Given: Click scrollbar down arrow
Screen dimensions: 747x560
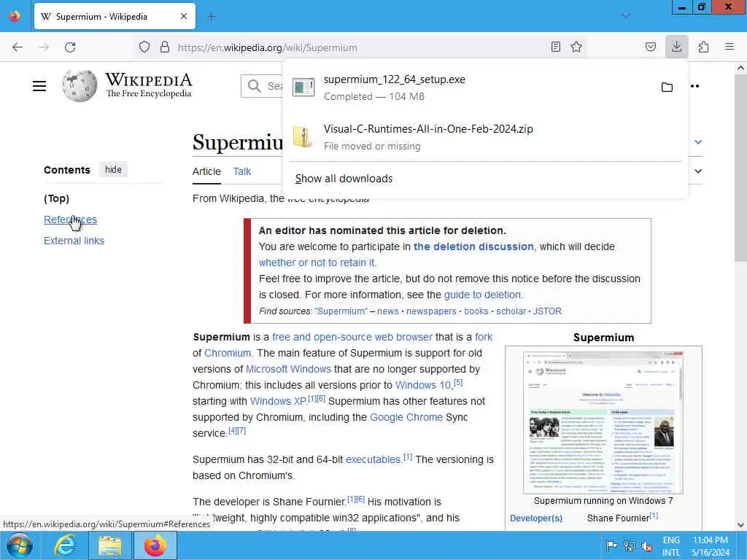Looking at the screenshot, I should coord(740,525).
